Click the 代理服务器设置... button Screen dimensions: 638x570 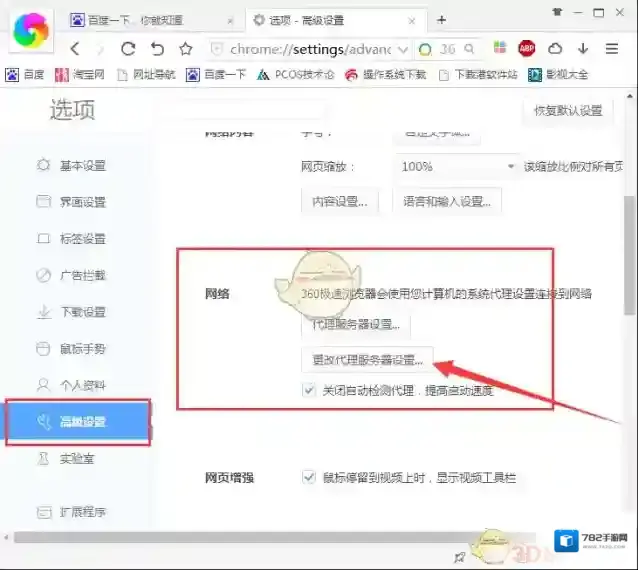tap(356, 325)
